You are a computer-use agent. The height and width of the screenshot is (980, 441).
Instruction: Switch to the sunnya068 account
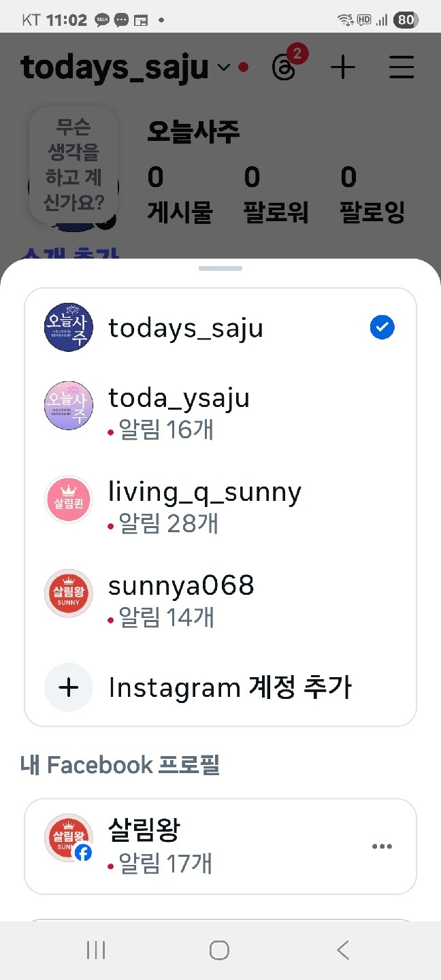pos(181,586)
